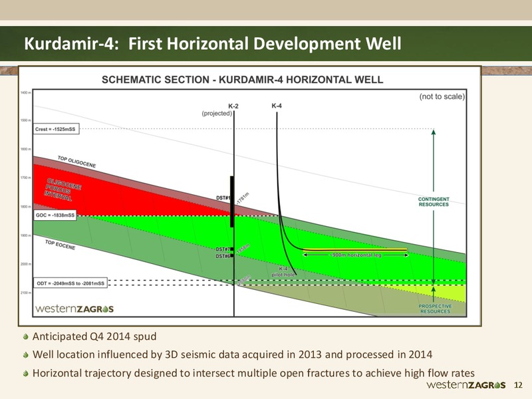Click the WesternZagros logo in slide footer
The image size is (532, 399).
tap(466, 385)
